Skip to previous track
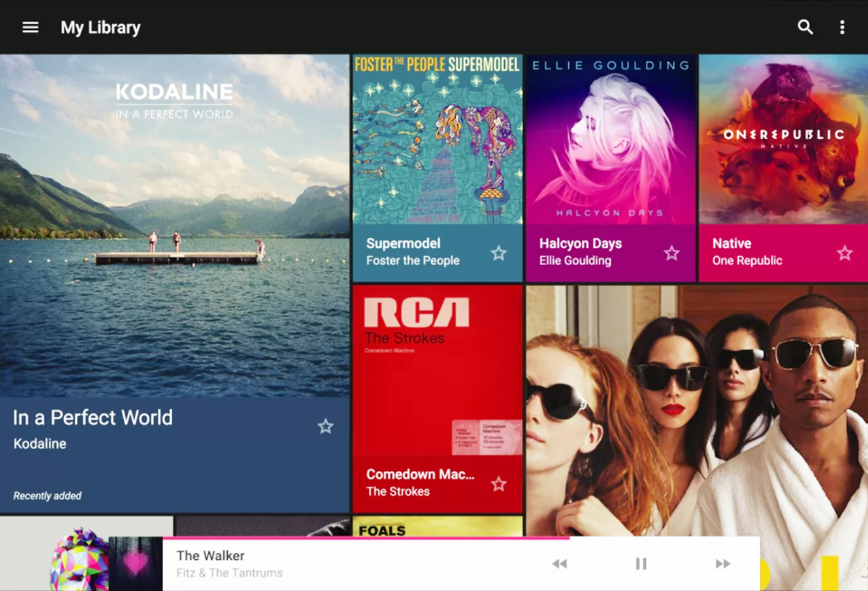 pos(559,564)
